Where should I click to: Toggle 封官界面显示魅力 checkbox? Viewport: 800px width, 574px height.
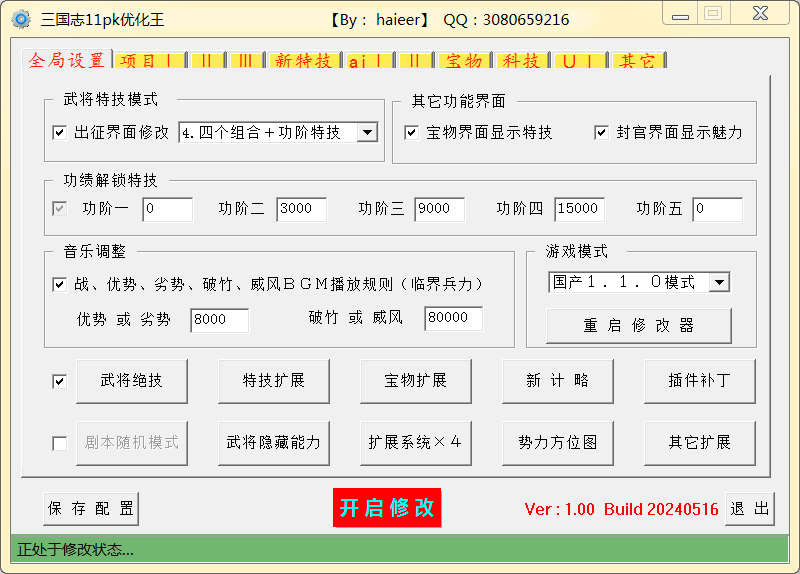pos(601,132)
